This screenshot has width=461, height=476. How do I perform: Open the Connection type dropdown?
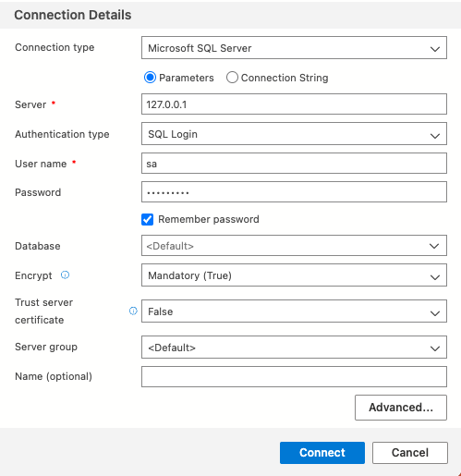click(294, 48)
